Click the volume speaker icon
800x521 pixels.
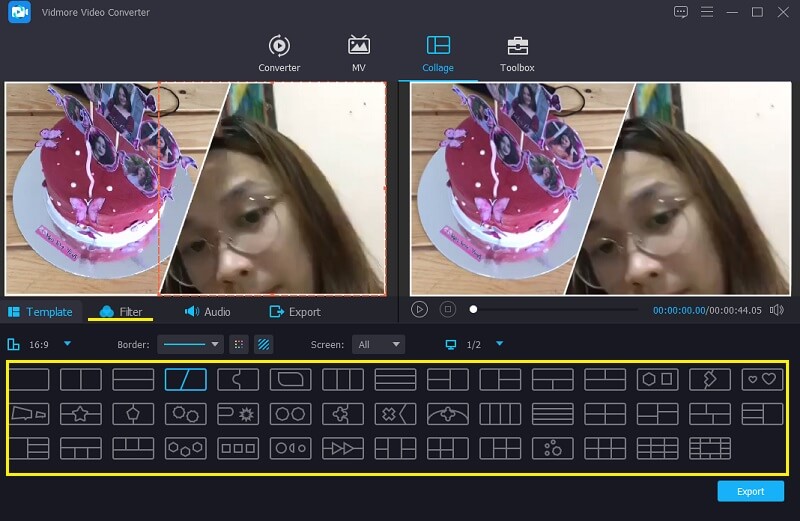776,310
